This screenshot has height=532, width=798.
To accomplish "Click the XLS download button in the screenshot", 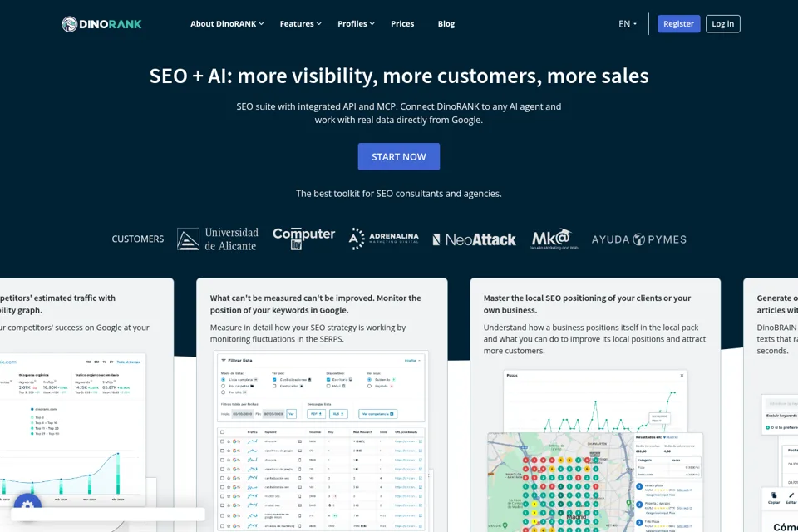I will point(338,414).
